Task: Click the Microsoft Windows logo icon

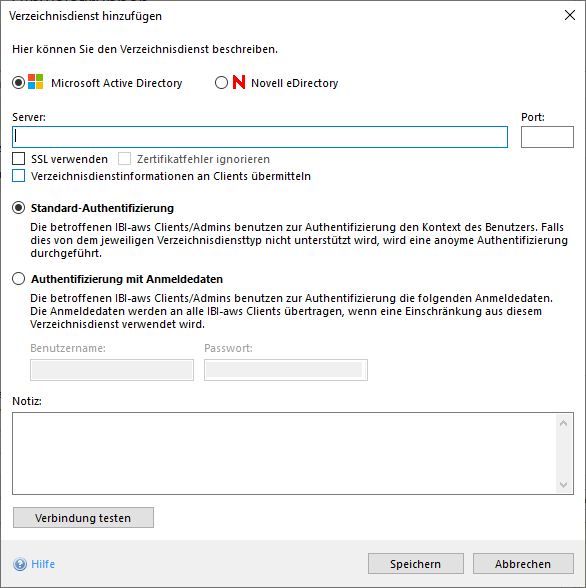Action: [36, 82]
